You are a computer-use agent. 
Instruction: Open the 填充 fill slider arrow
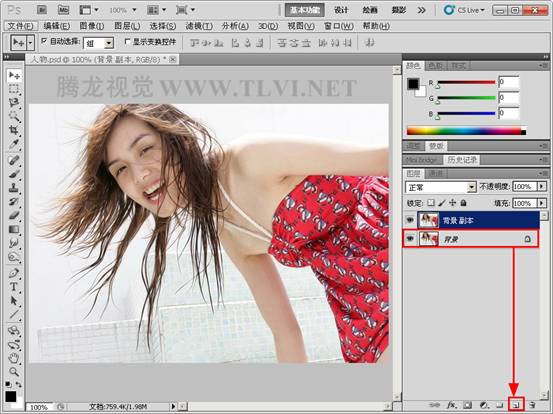pos(542,203)
